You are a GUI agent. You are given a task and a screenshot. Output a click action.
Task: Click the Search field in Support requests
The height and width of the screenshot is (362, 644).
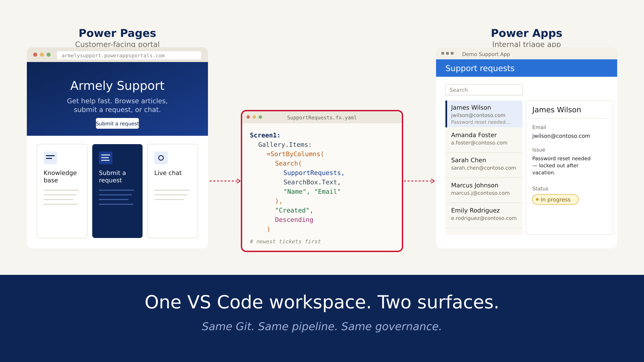[484, 90]
